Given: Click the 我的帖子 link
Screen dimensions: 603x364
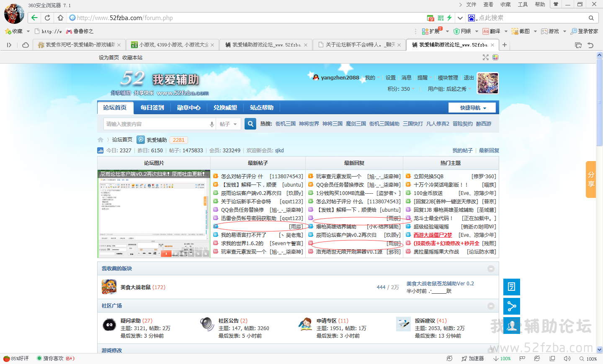Looking at the screenshot, I should click(x=462, y=150).
